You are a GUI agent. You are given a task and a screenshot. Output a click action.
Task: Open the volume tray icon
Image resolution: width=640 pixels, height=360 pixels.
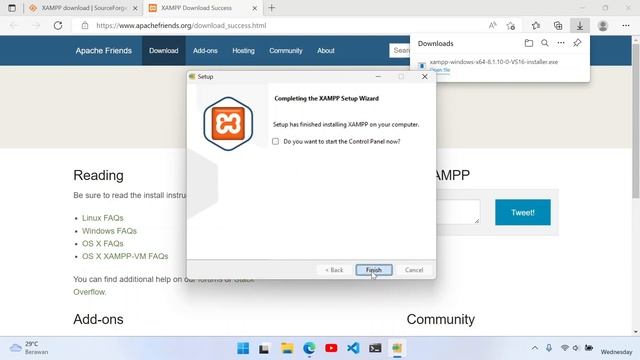point(576,348)
